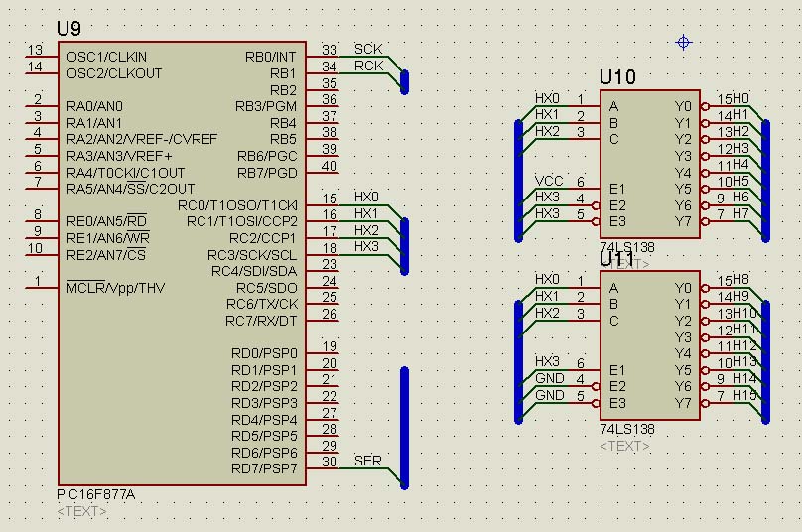Screen dimensions: 802x532
Task: Select the RE1/AN6/WR pin name
Action: [x=108, y=238]
